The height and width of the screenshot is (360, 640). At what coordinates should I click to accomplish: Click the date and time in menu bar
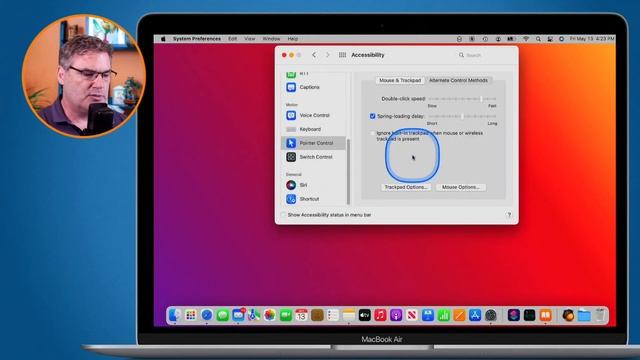tap(591, 39)
